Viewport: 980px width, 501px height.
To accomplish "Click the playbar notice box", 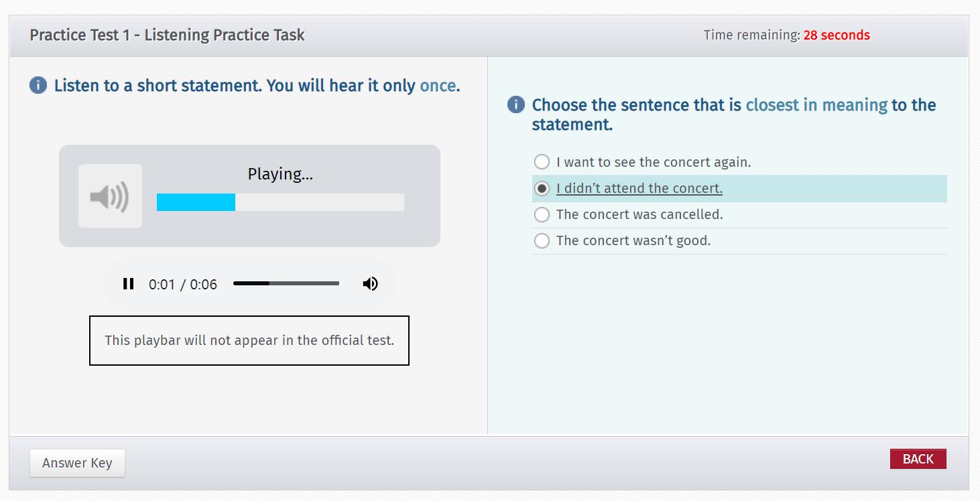I will [249, 340].
